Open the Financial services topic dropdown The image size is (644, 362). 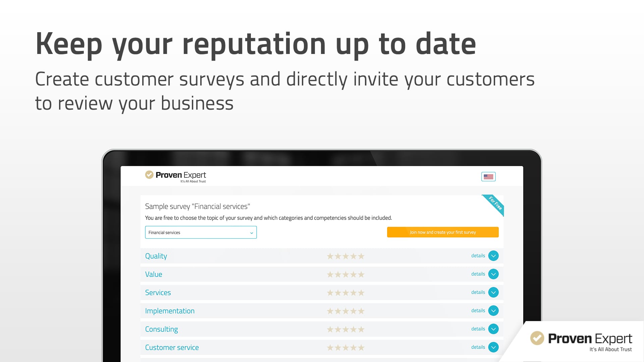[201, 233]
